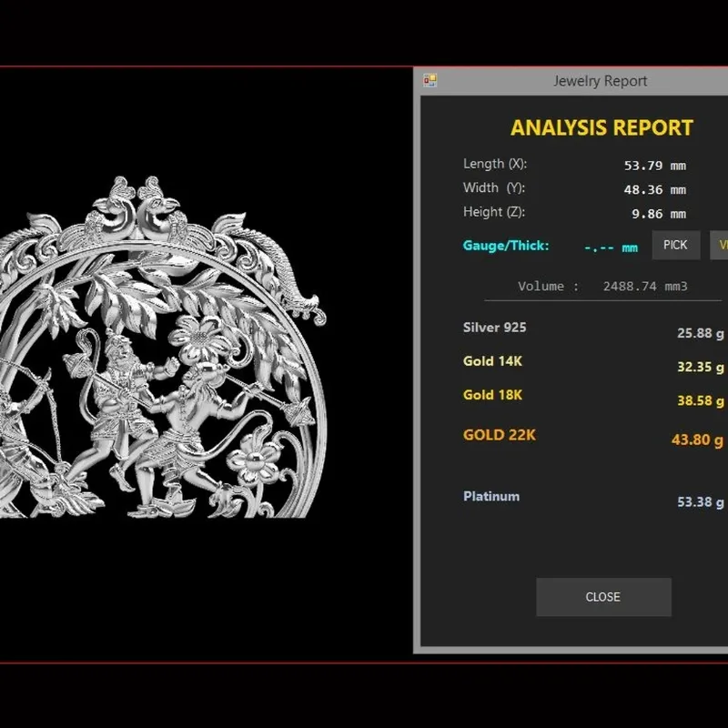
Task: Click the Platinum weight 53.38 g
Action: click(x=700, y=502)
